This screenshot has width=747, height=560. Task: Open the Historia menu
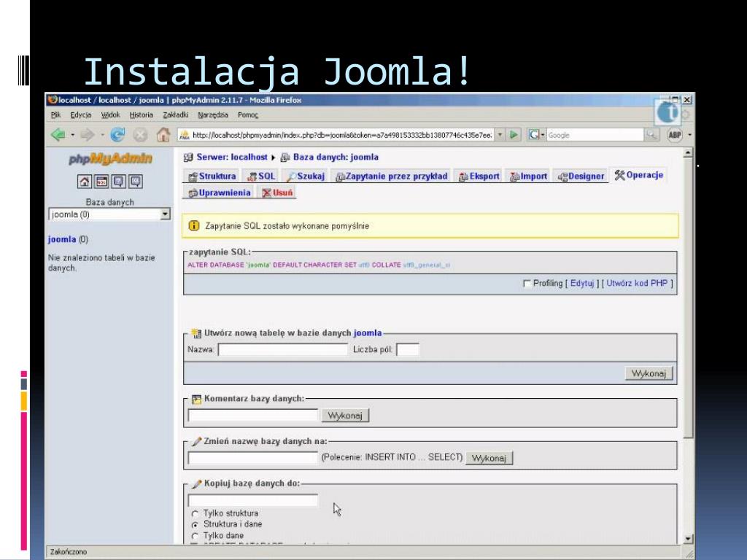click(x=142, y=114)
